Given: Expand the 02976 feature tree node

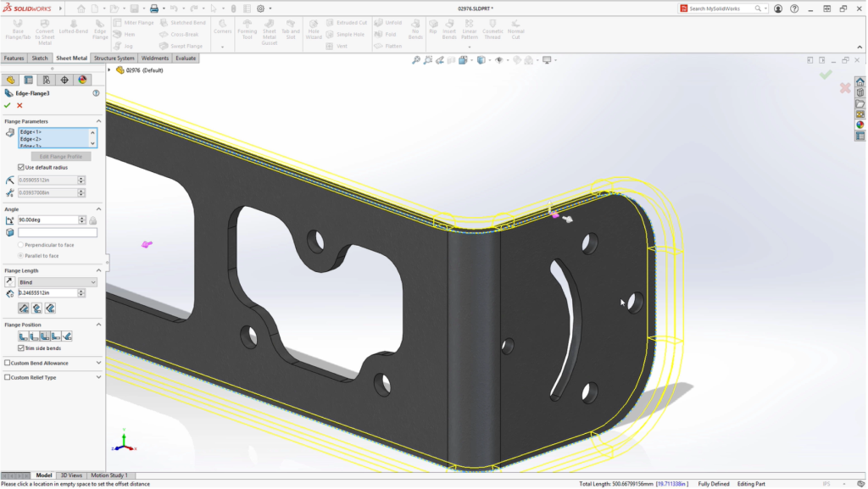Looking at the screenshot, I should (x=109, y=70).
